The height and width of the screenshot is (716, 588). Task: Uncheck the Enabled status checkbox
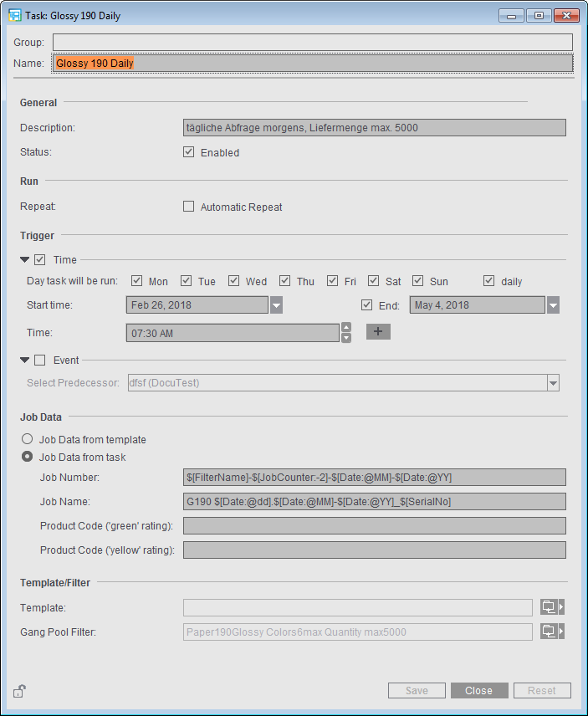point(189,152)
